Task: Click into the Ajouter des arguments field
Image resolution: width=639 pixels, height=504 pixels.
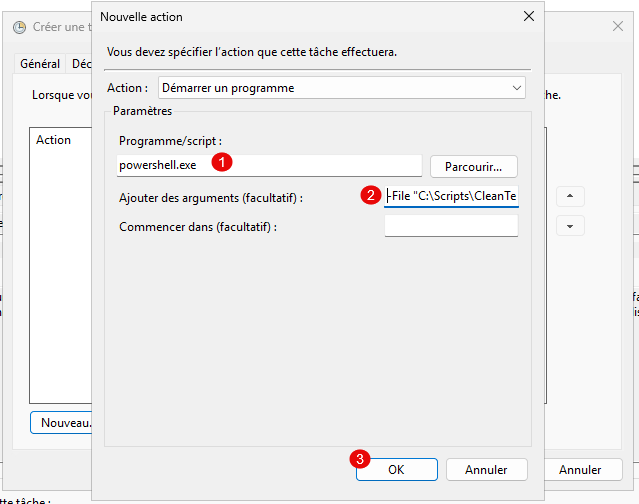Action: [x=451, y=197]
